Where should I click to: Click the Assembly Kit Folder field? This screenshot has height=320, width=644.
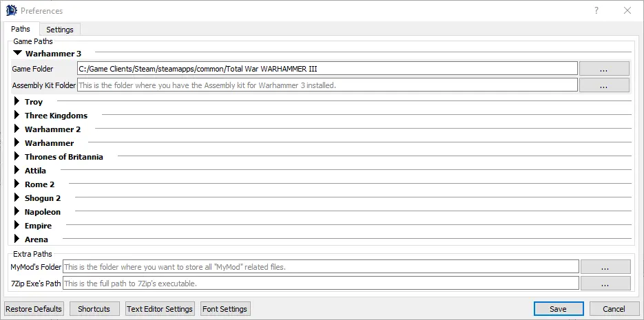pos(327,85)
